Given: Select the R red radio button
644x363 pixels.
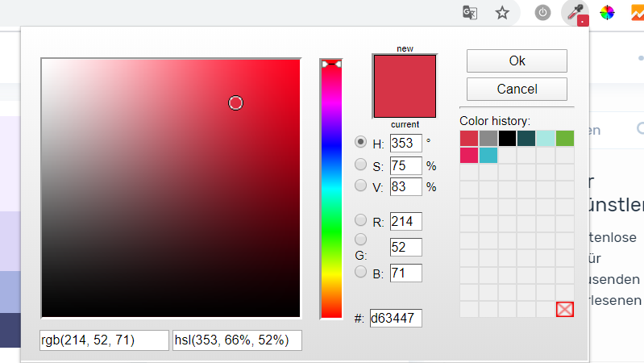Looking at the screenshot, I should [361, 220].
